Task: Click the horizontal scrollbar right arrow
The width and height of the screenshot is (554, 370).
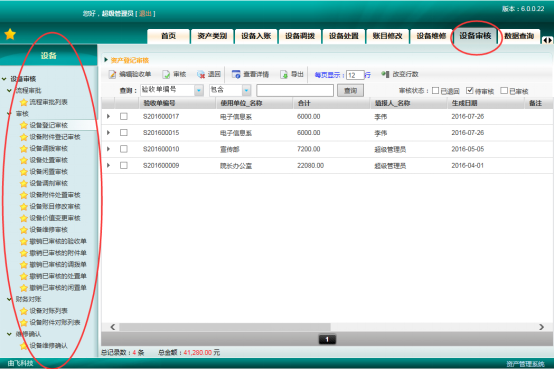Action: point(541,327)
